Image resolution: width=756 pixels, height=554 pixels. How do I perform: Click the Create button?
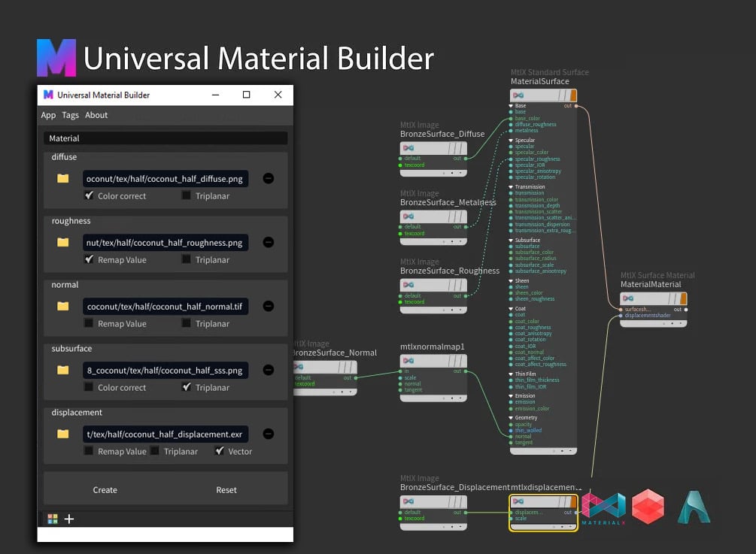105,490
